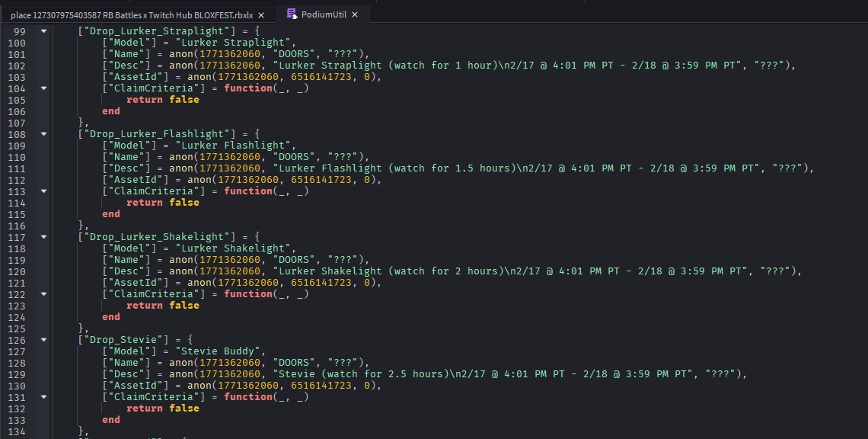The height and width of the screenshot is (439, 868).
Task: Collapse the ClaimCriteria function at line 104
Action: [x=43, y=88]
